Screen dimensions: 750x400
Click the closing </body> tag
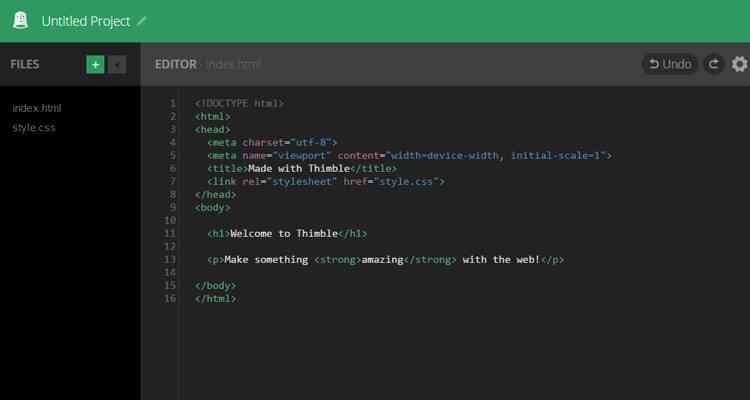pos(216,286)
